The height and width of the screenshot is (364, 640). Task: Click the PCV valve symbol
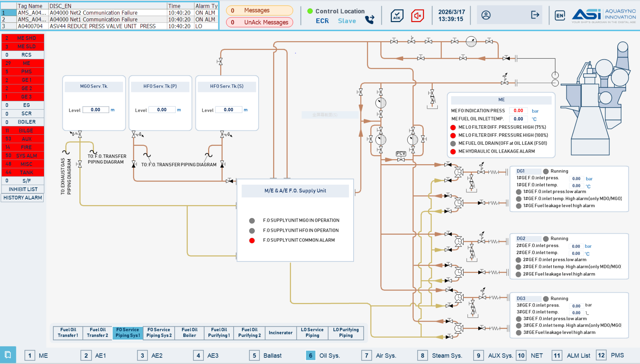[x=401, y=159]
